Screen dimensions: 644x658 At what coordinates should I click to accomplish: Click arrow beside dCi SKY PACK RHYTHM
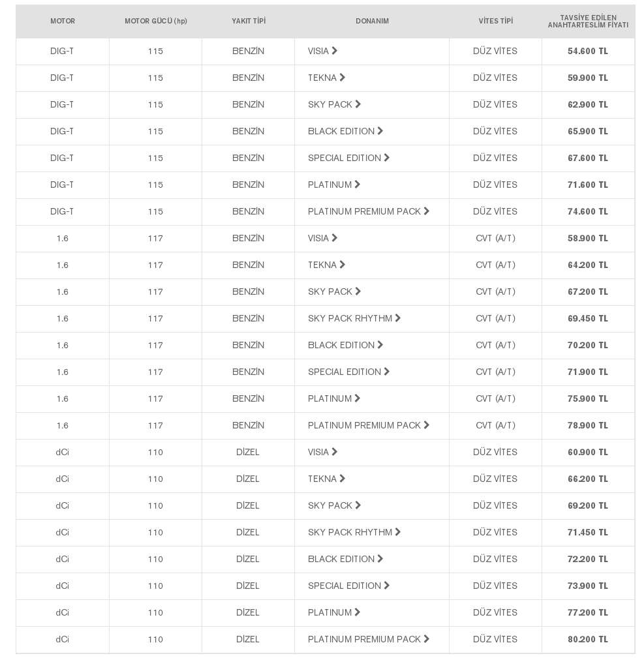397,532
